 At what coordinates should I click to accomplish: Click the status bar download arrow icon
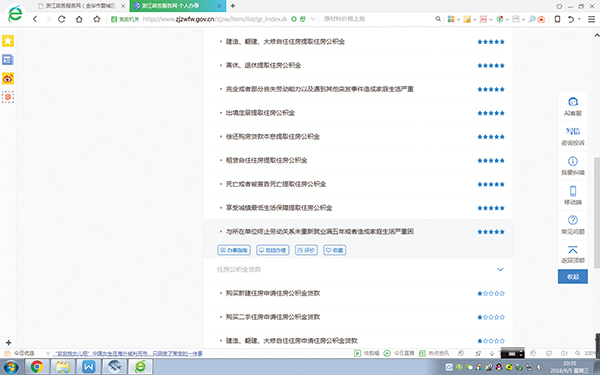tap(492, 353)
